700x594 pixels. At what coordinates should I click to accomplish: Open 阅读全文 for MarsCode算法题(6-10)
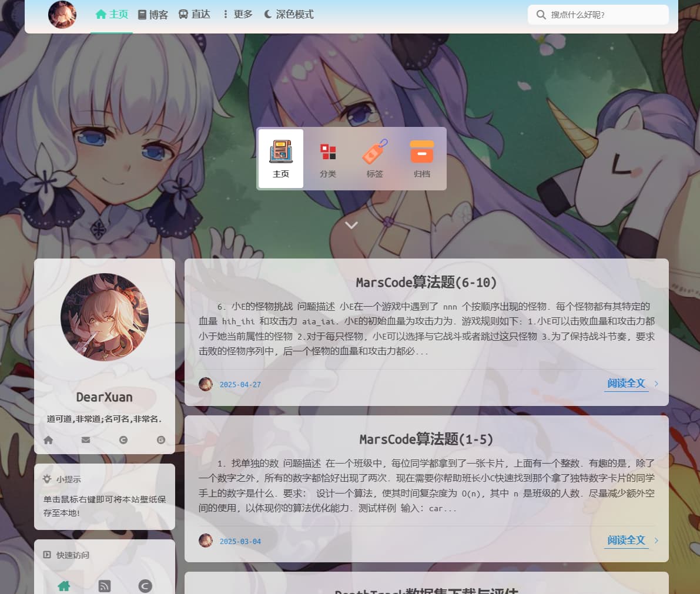pos(627,383)
